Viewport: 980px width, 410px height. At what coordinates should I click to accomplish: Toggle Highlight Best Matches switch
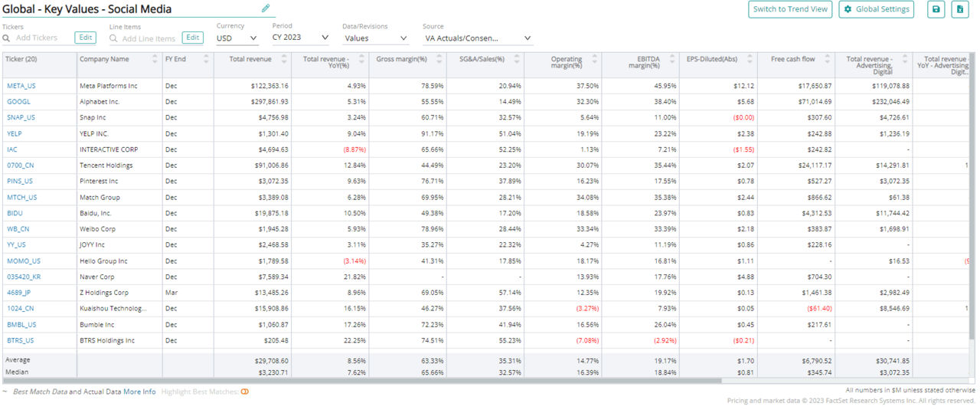tap(245, 392)
